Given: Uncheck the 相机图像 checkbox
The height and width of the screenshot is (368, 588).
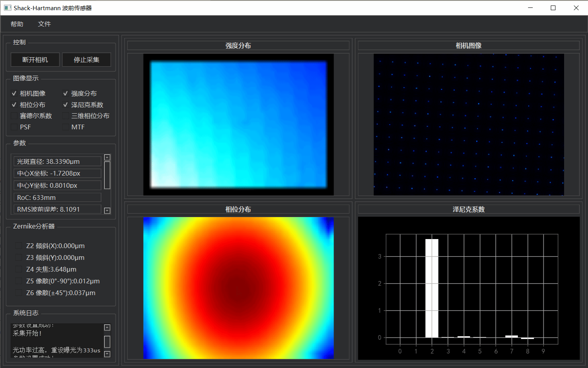Looking at the screenshot, I should [15, 94].
